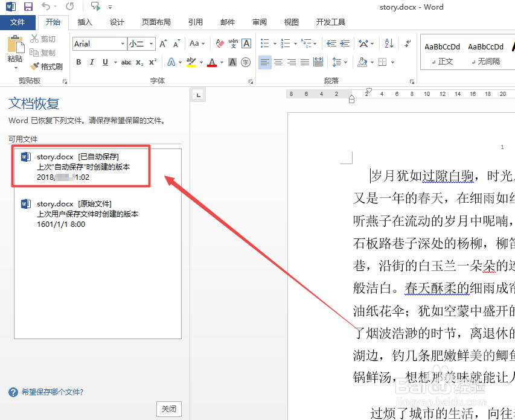Open the Phonetic Guide (wén) tool
Screen dimensions: 515x420
click(x=233, y=43)
